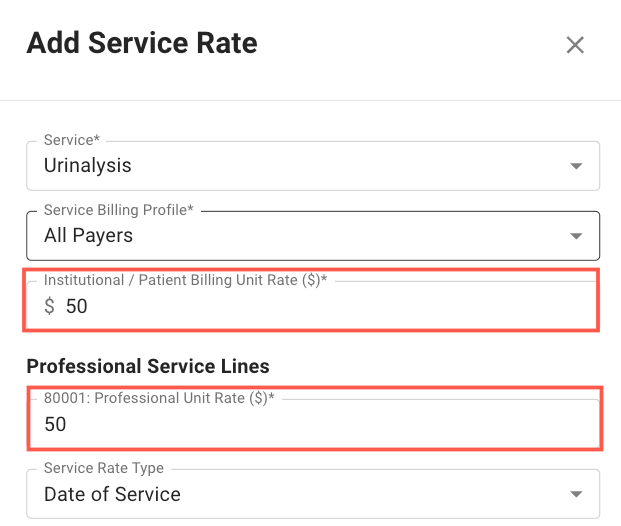621x526 pixels.
Task: Click the 50 value in Professional Unit Rate
Action: coord(55,424)
